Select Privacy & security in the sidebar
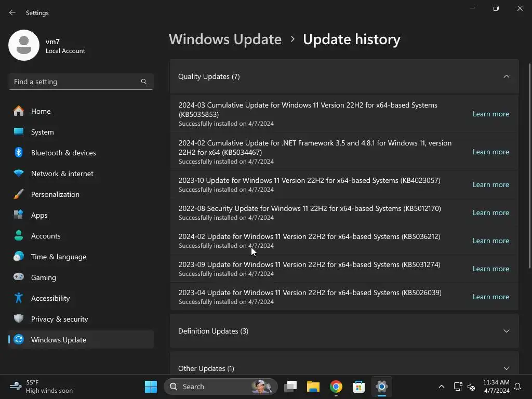The width and height of the screenshot is (532, 399). pyautogui.click(x=81, y=318)
